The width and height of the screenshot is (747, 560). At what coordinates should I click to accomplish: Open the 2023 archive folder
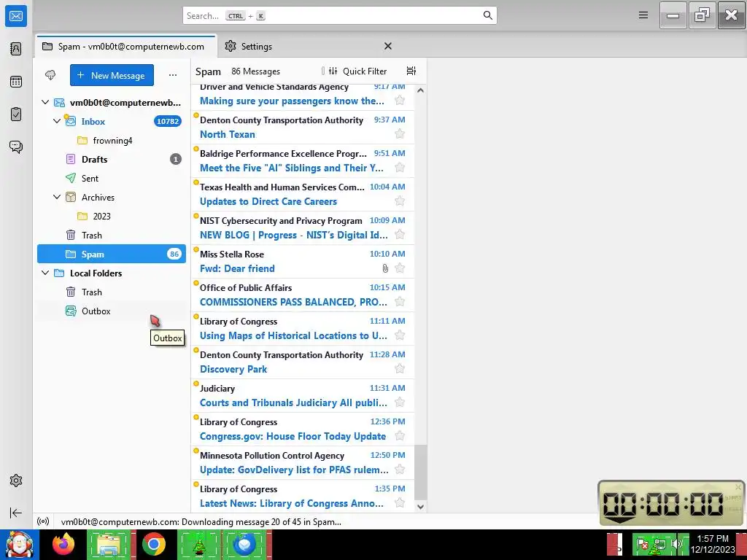[x=112, y=216]
